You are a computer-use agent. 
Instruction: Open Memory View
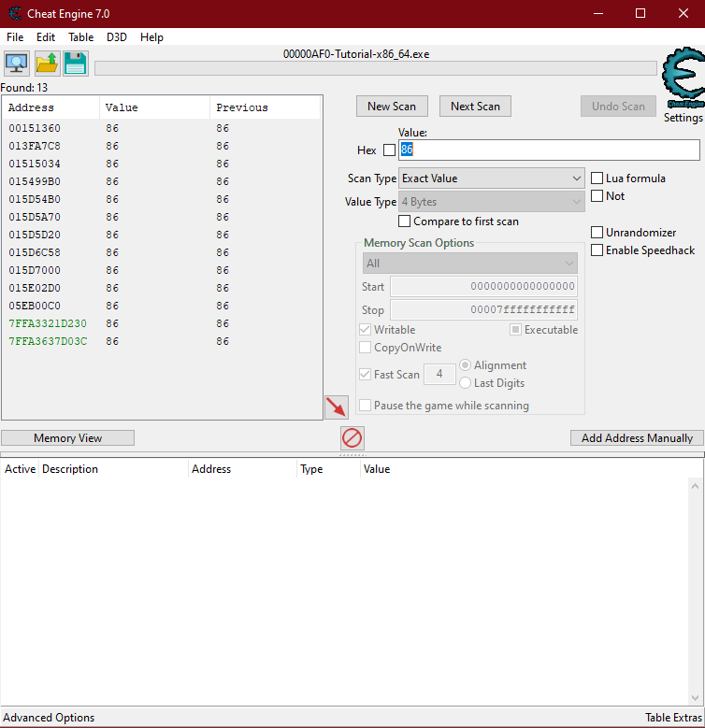pyautogui.click(x=68, y=437)
